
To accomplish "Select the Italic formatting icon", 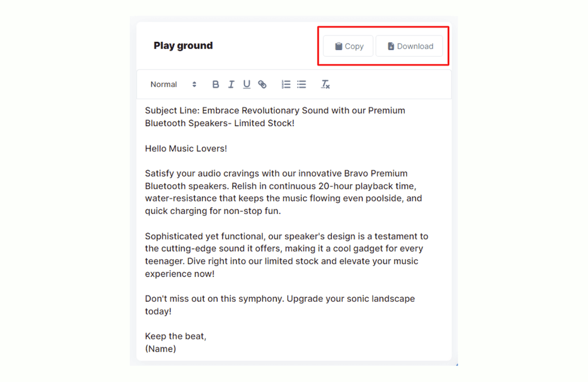I will (x=231, y=84).
